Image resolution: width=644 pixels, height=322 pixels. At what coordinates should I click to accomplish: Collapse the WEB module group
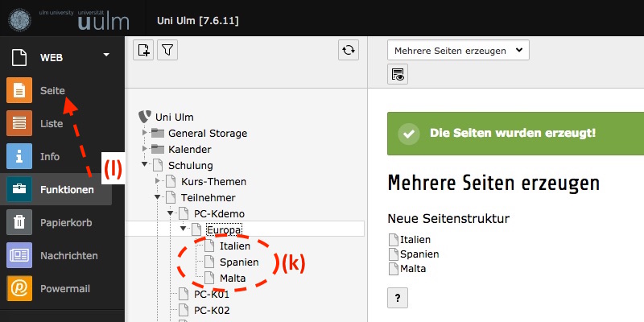[x=105, y=56]
